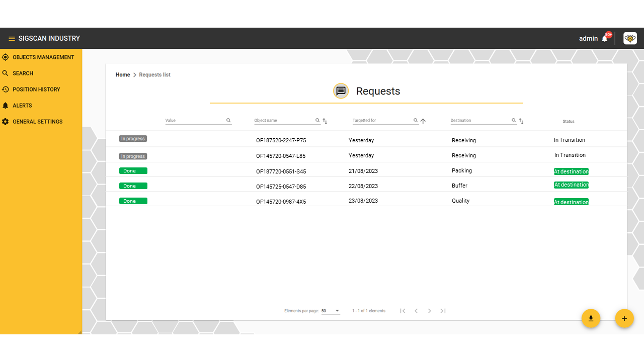Click search icon in Object name filter

tap(317, 121)
